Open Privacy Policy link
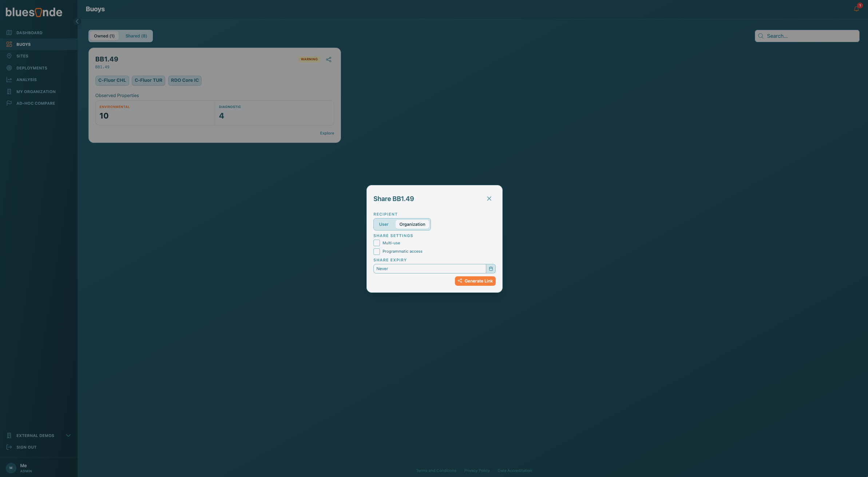This screenshot has width=868, height=477. (x=477, y=470)
